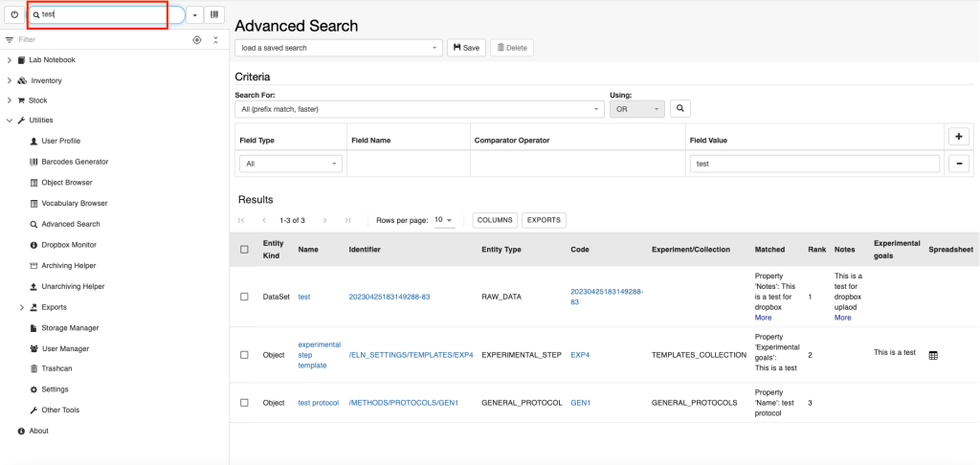The image size is (980, 465).
Task: Remove criteria row with minus button
Action: (x=958, y=164)
